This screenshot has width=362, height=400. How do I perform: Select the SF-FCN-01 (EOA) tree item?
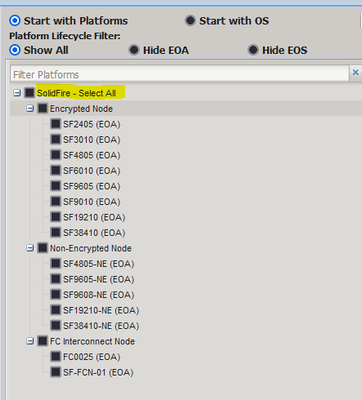click(x=98, y=372)
